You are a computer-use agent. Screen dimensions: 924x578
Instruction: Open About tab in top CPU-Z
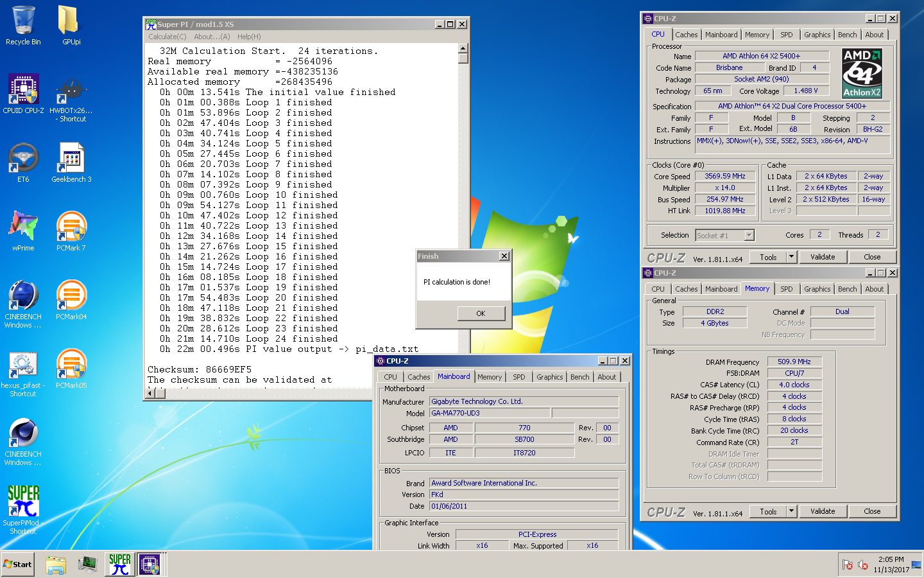[874, 35]
